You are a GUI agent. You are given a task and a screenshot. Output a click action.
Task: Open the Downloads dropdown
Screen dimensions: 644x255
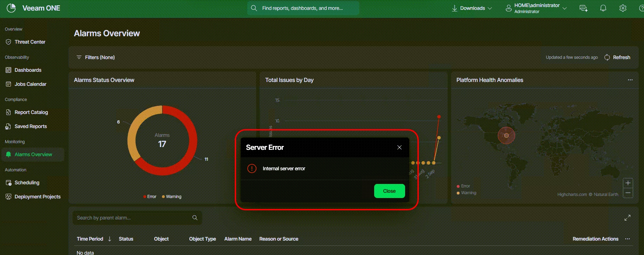pyautogui.click(x=472, y=8)
